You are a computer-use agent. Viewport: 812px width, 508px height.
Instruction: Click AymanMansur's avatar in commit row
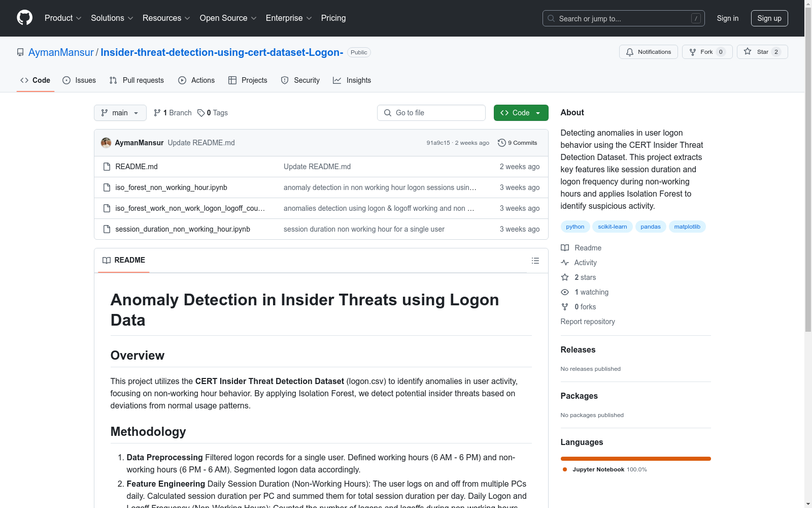(106, 143)
